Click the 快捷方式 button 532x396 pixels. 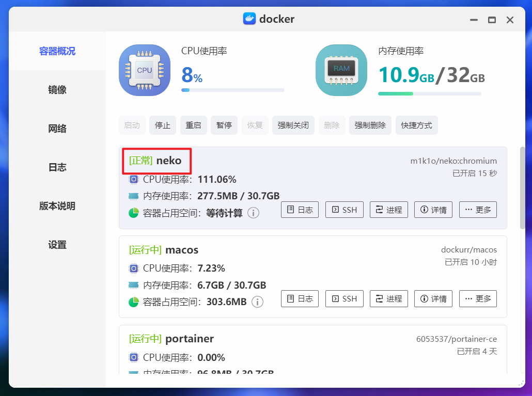(x=417, y=125)
